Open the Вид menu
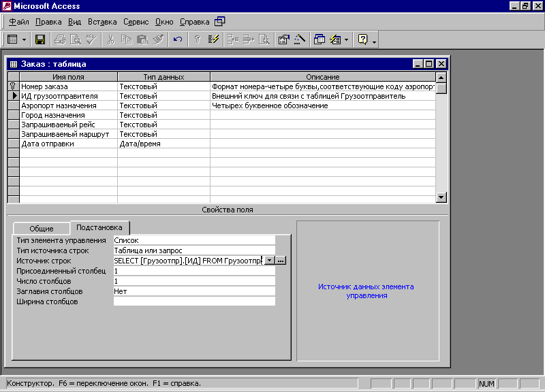This screenshot has height=392, width=545. click(x=74, y=22)
